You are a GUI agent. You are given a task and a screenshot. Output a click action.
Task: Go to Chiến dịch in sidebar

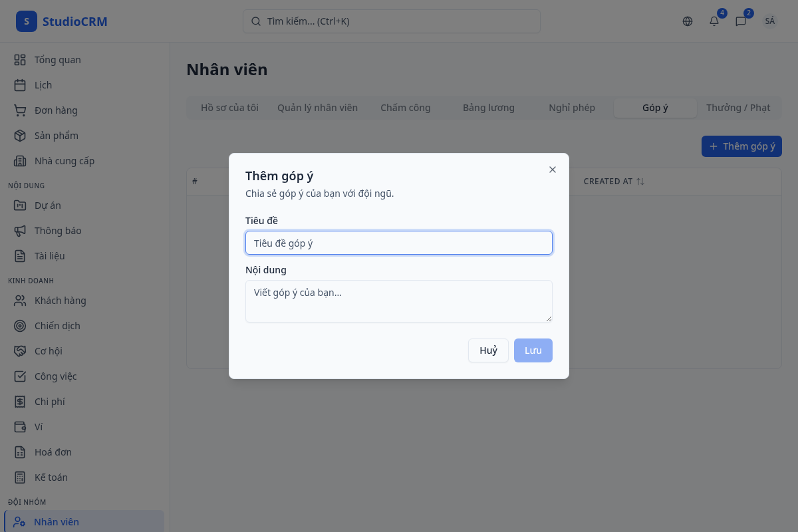[57, 326]
